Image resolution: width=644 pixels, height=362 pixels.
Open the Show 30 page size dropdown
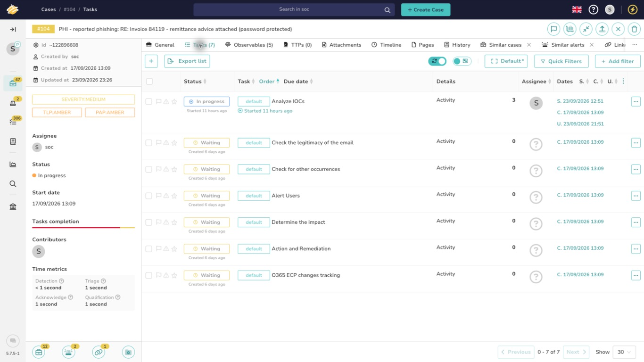tap(624, 352)
